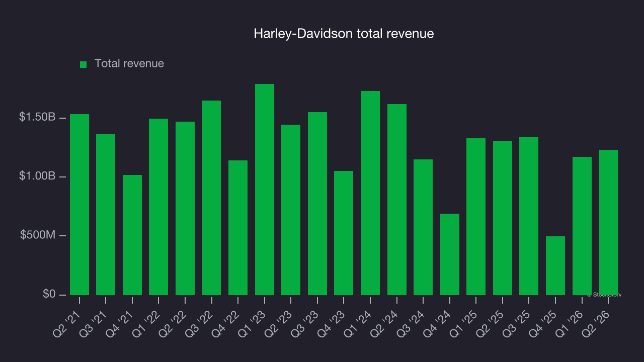
Task: Click the Q1 '22 revenue bar
Action: (158, 207)
